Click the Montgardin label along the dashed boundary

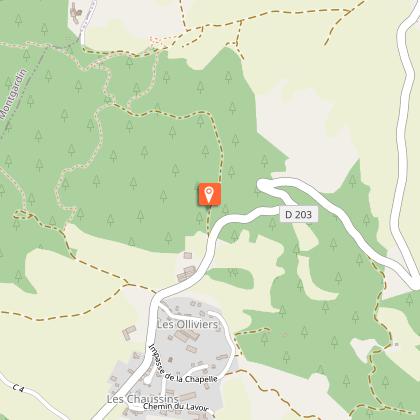point(14,94)
